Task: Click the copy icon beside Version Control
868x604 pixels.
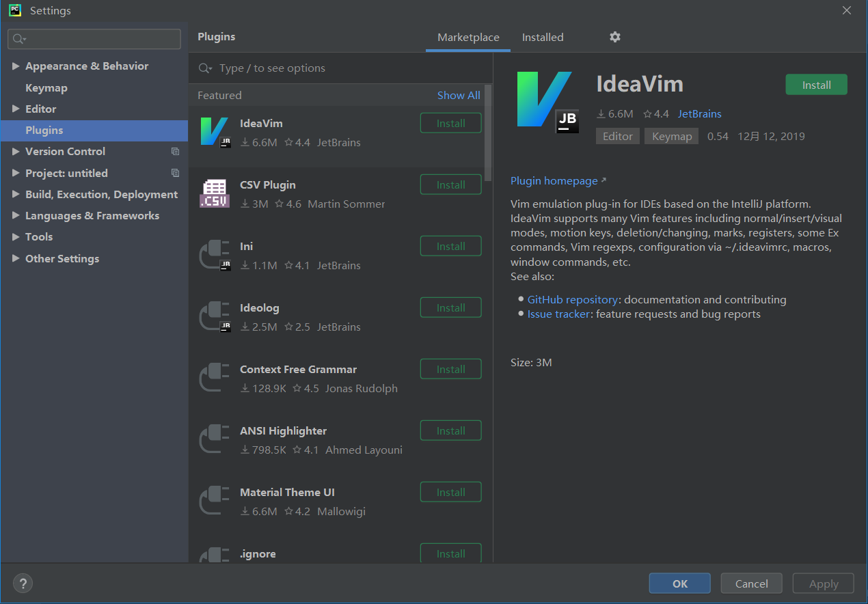Action: (x=176, y=152)
